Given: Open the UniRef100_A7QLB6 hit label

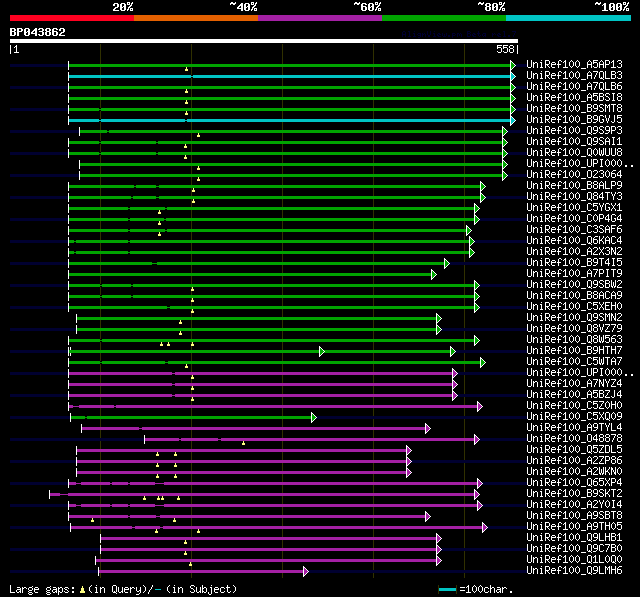Looking at the screenshot, I should tap(574, 87).
